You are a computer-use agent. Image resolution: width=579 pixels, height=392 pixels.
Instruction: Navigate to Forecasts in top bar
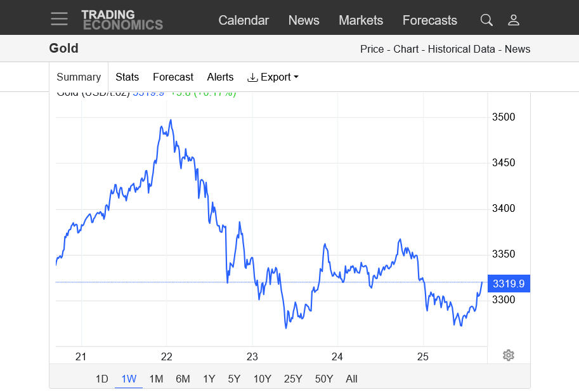429,20
